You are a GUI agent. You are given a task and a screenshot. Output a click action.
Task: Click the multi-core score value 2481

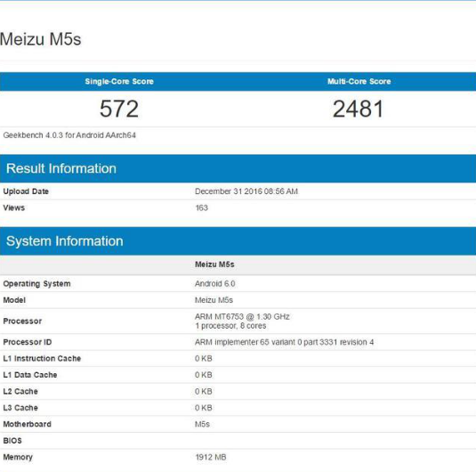pos(359,109)
